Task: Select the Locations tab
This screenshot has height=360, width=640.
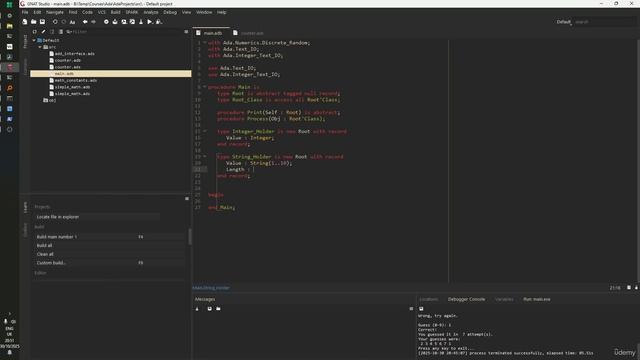Action: click(429, 299)
